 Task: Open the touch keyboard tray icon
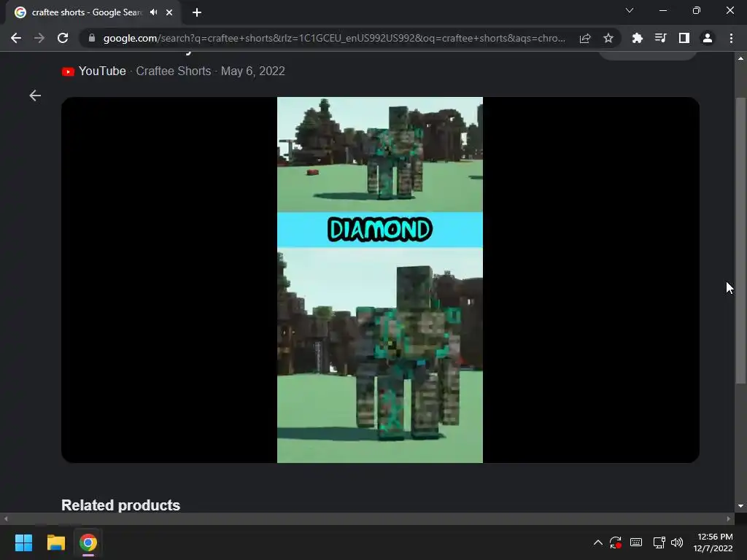click(636, 542)
